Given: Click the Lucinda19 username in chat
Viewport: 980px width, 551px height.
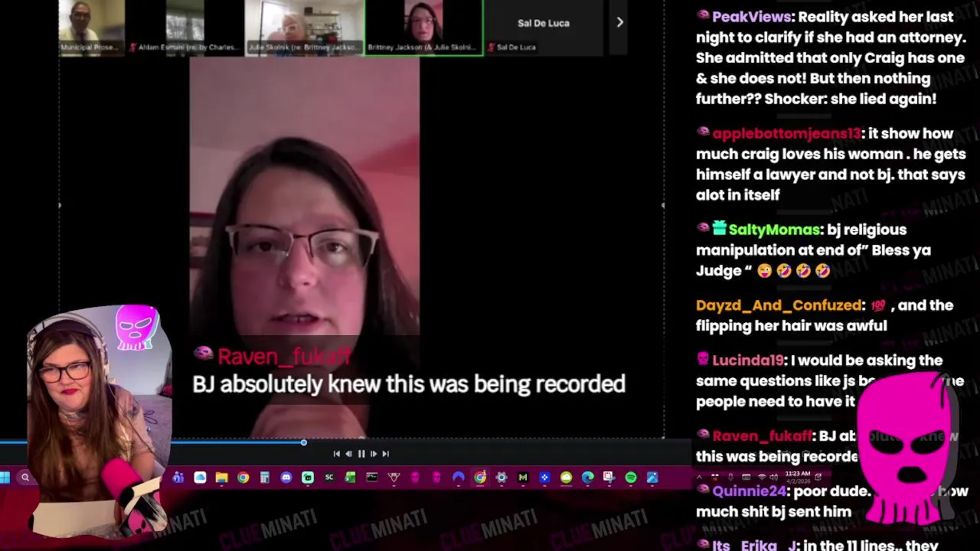Looking at the screenshot, I should 748,360.
